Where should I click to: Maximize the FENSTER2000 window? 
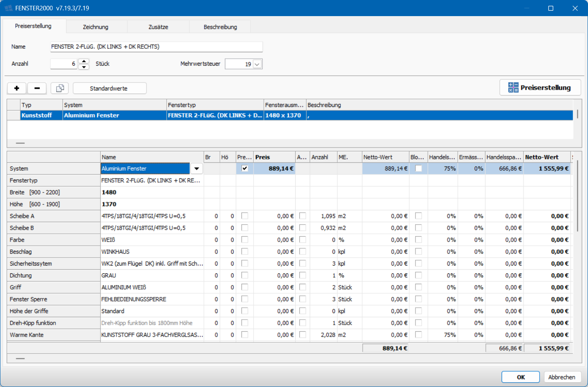click(551, 8)
